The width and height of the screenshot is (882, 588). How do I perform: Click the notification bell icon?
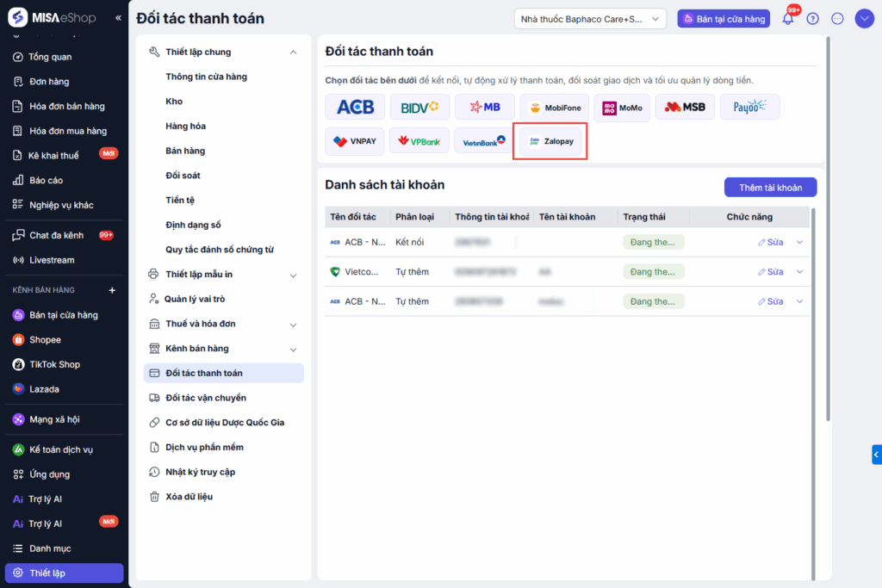[x=787, y=19]
